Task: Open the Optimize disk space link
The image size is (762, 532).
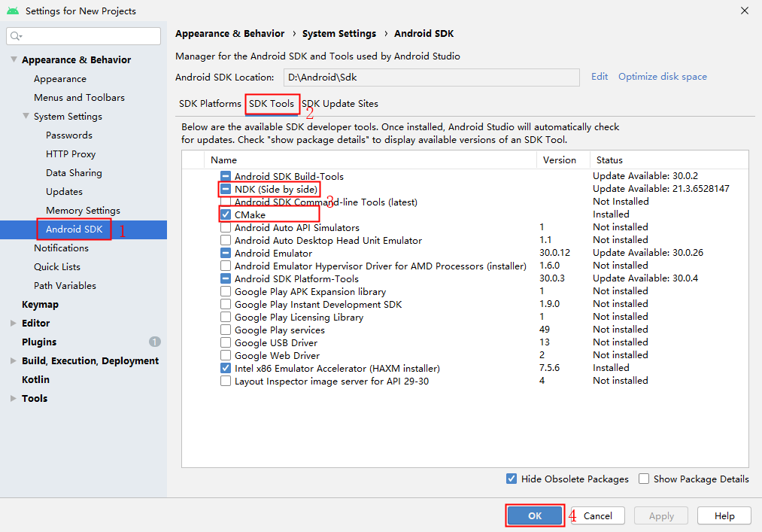Action: coord(663,76)
